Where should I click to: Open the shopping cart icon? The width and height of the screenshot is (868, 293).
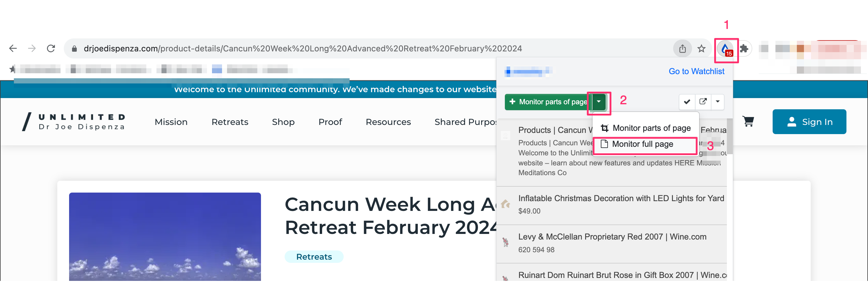(x=748, y=121)
